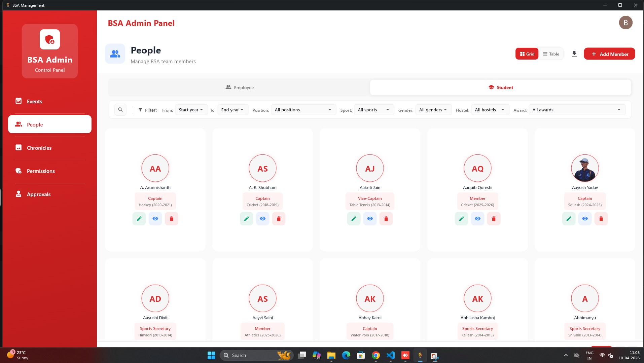Image resolution: width=644 pixels, height=363 pixels.
Task: Click the Windows taskbar Search box
Action: [257, 355]
